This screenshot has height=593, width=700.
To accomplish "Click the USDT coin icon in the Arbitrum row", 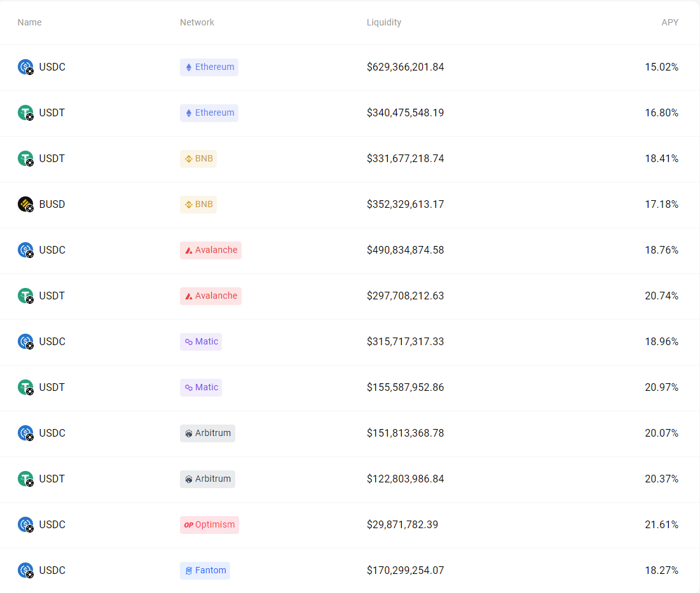I will [25, 479].
